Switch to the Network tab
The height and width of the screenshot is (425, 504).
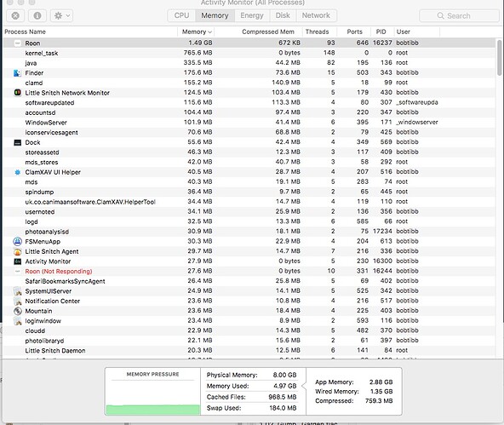coord(316,15)
